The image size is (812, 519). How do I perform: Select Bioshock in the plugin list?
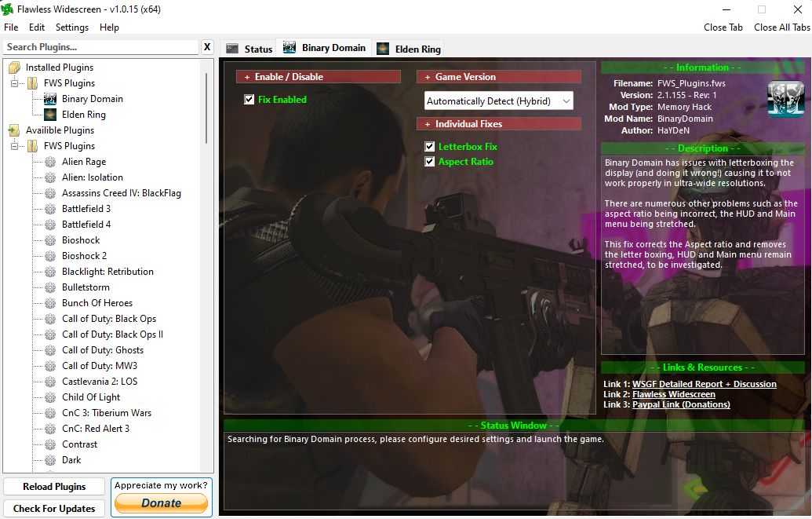click(x=81, y=240)
